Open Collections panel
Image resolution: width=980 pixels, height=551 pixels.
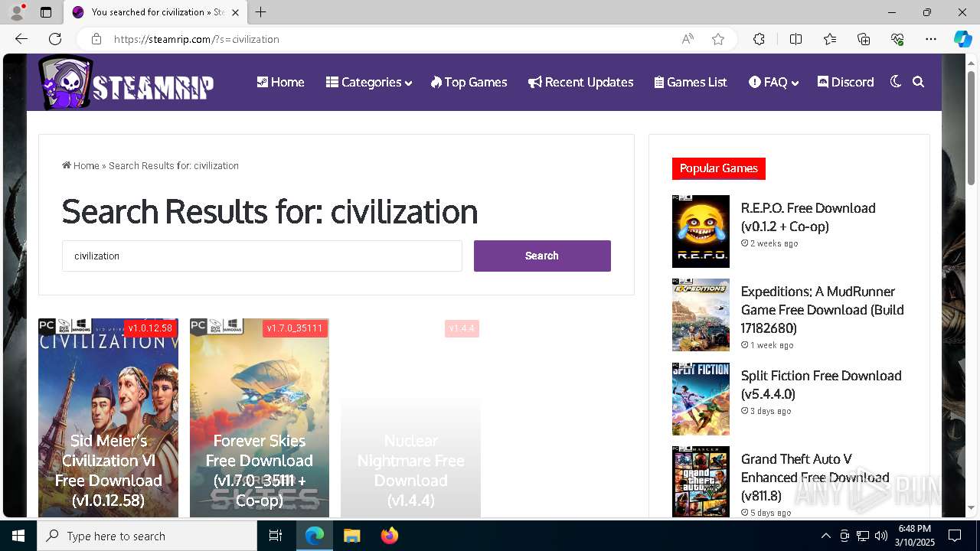pyautogui.click(x=864, y=39)
